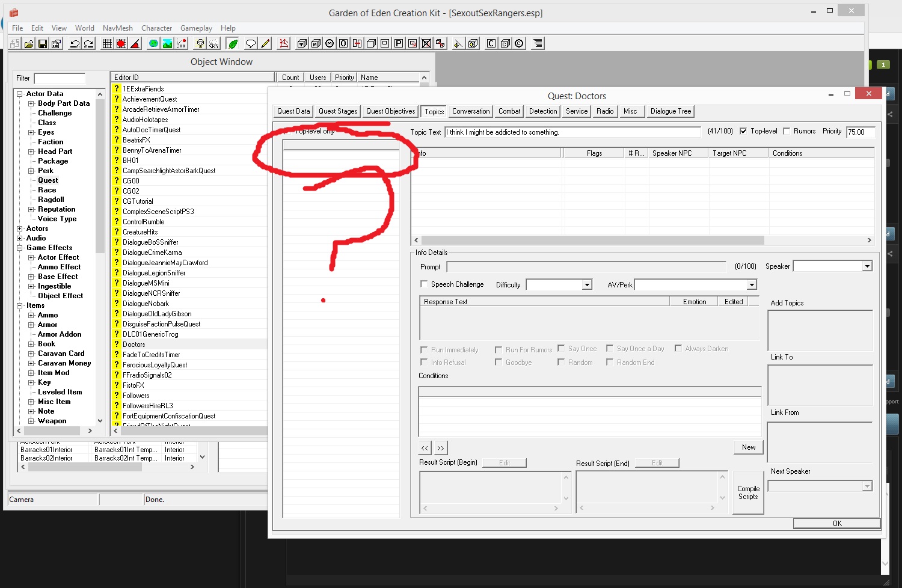Uncheck the Top-level checkbox
Image resolution: width=902 pixels, height=588 pixels.
(x=743, y=131)
